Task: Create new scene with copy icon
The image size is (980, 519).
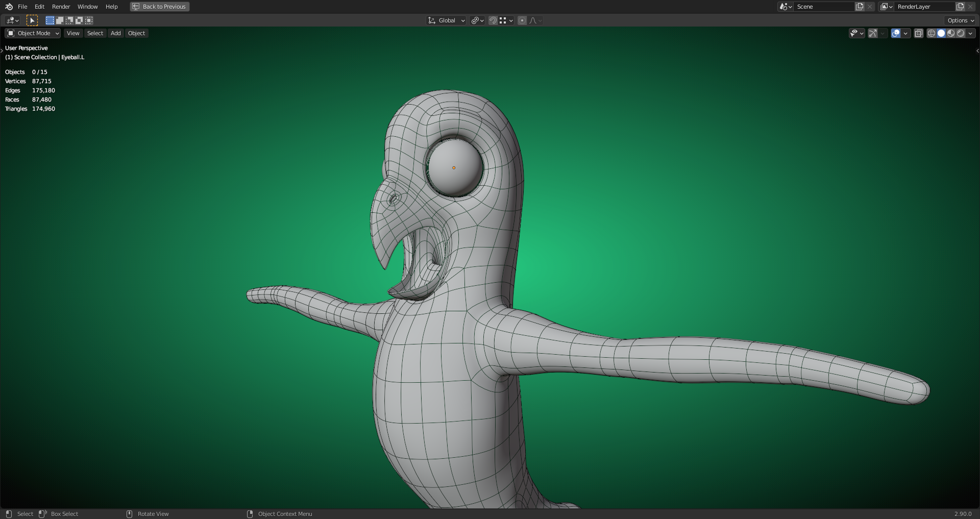Action: coord(860,7)
